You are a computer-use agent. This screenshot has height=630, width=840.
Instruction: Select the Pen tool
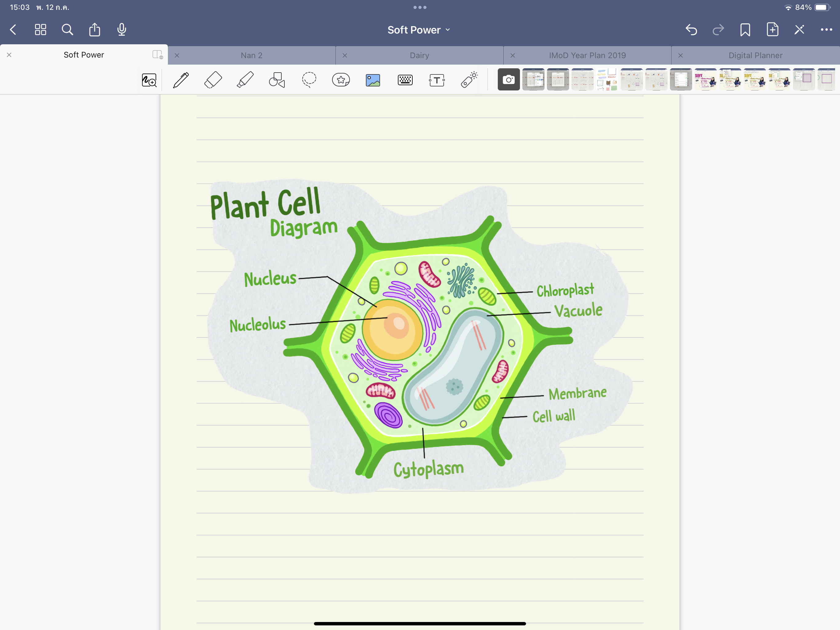[x=181, y=80]
